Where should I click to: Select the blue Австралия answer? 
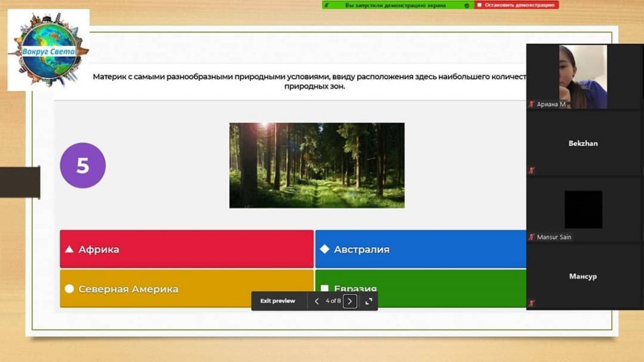tap(420, 249)
